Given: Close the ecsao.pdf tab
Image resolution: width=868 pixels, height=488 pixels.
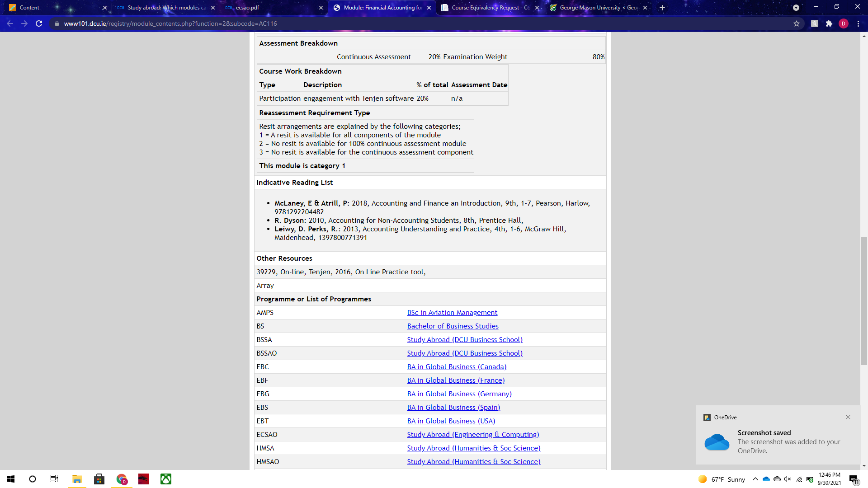Looking at the screenshot, I should click(321, 8).
